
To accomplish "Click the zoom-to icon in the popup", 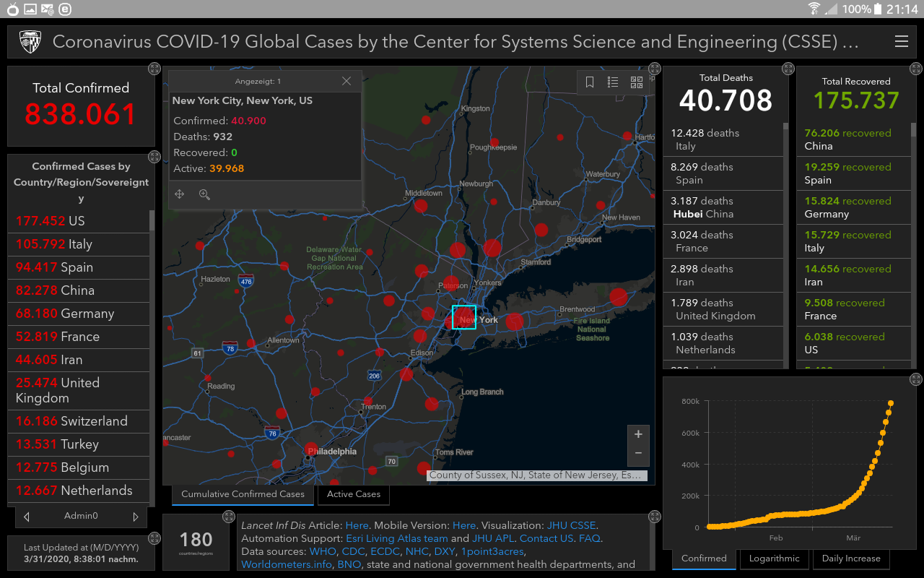I will (x=204, y=194).
